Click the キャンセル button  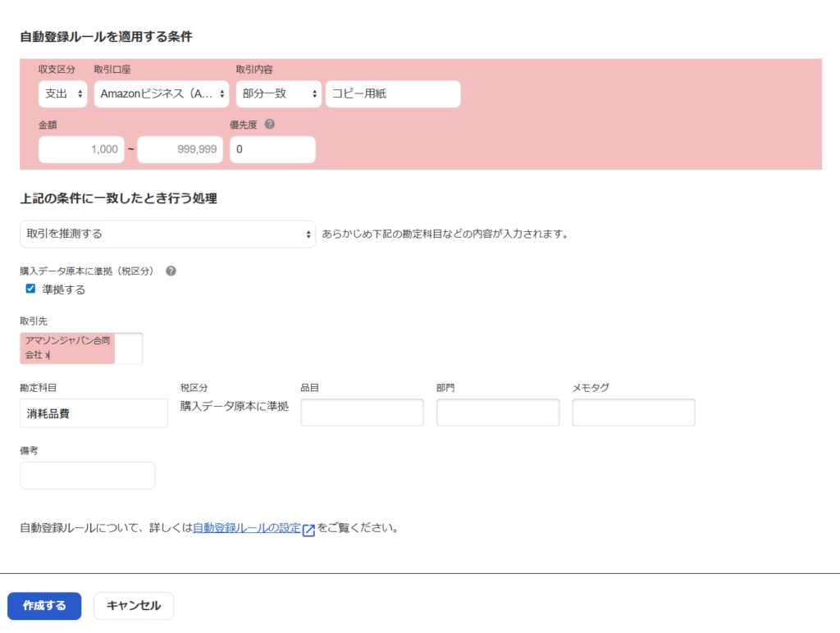[134, 606]
